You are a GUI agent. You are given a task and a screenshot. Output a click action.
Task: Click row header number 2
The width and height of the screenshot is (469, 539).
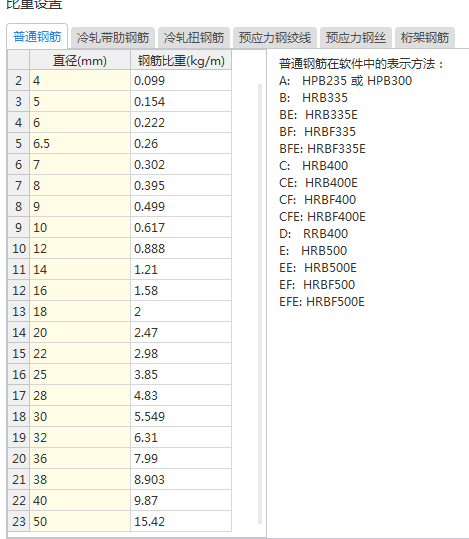[19, 81]
